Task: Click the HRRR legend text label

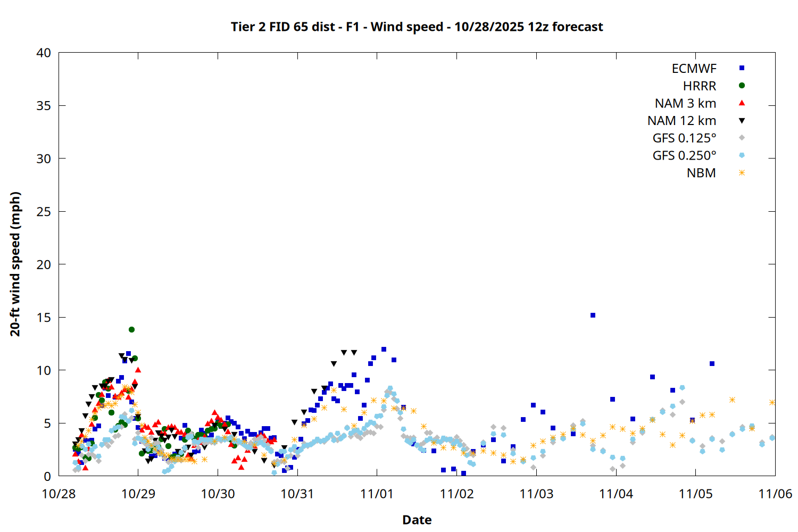Action: coord(700,86)
